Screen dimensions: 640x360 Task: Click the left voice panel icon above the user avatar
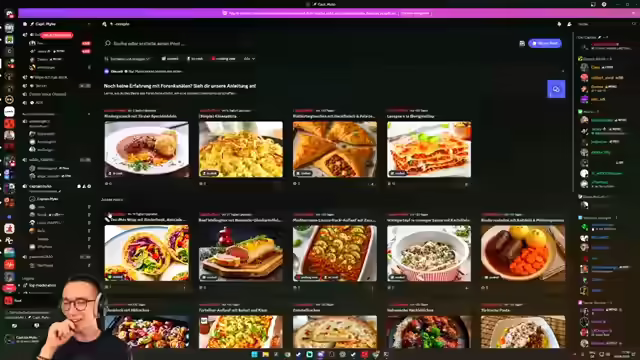15,325
